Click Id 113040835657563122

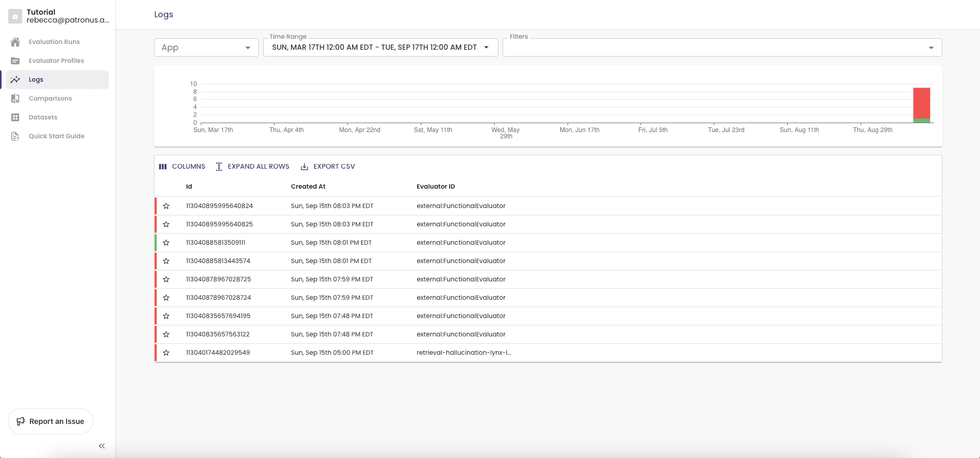218,334
